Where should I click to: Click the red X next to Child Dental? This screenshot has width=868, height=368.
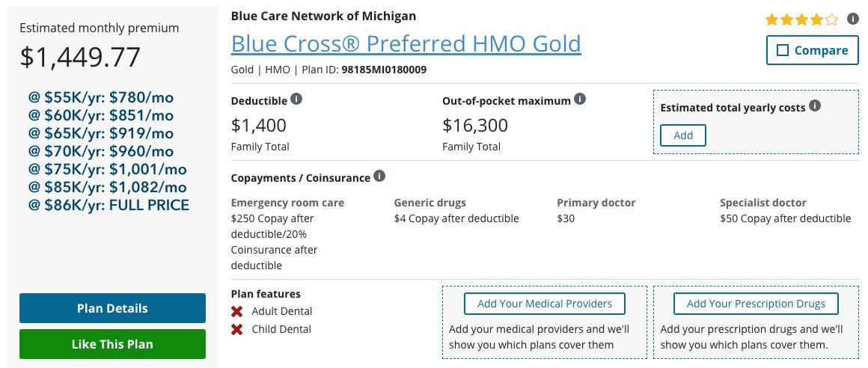pyautogui.click(x=237, y=329)
